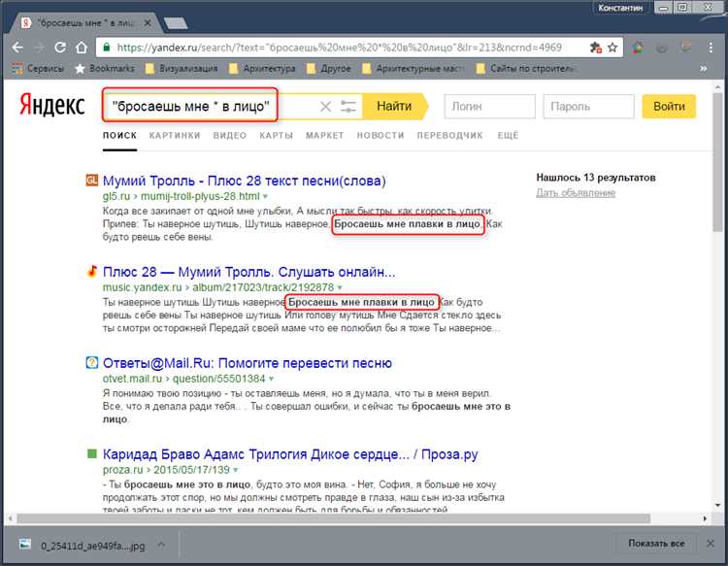Open the Сервисы apps shortcut icon
This screenshot has width=728, height=566.
[x=17, y=69]
